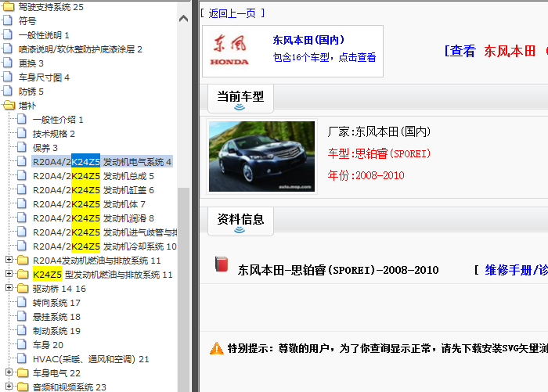Select 喷漆说明/软体整防护底漆涂层 2 tree item
The width and height of the screenshot is (548, 392).
pos(81,49)
